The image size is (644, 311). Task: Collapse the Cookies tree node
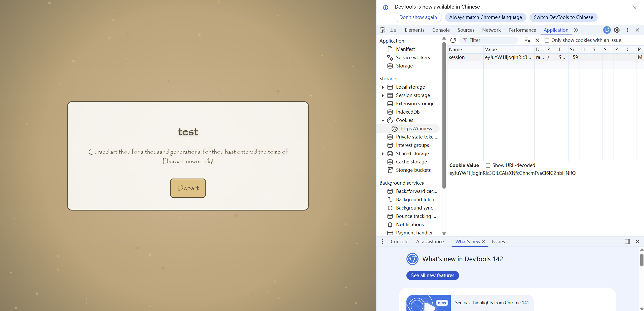(x=383, y=120)
